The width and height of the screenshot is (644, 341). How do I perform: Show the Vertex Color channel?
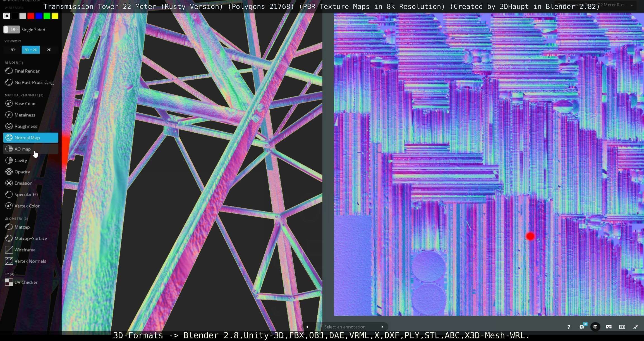pos(31,206)
